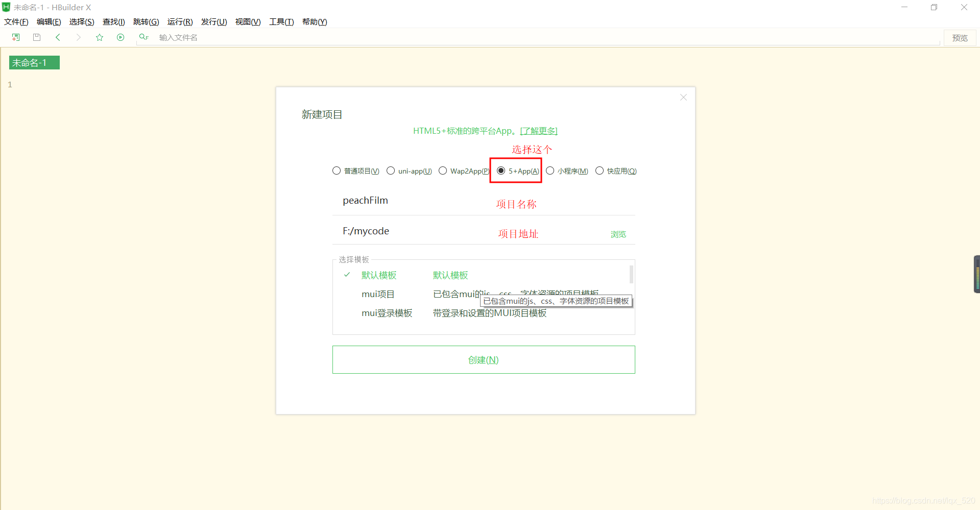Click the file search icon
The image size is (980, 510).
[x=144, y=37]
